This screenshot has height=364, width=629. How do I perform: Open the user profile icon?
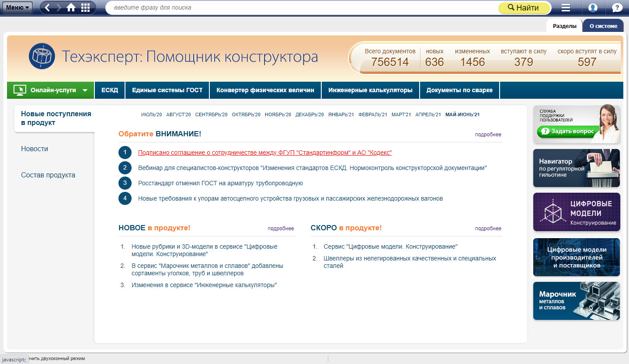click(x=593, y=7)
